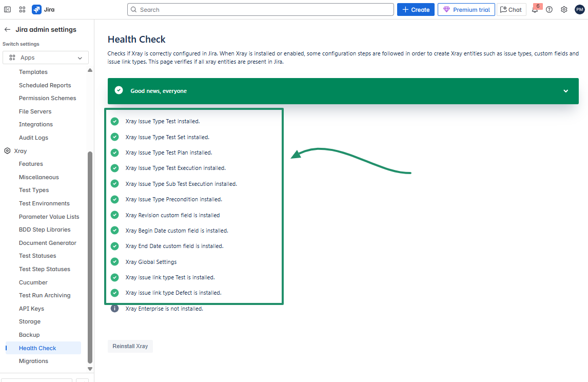The width and height of the screenshot is (588, 382).
Task: Click green check next to Revision custom field
Action: [115, 215]
